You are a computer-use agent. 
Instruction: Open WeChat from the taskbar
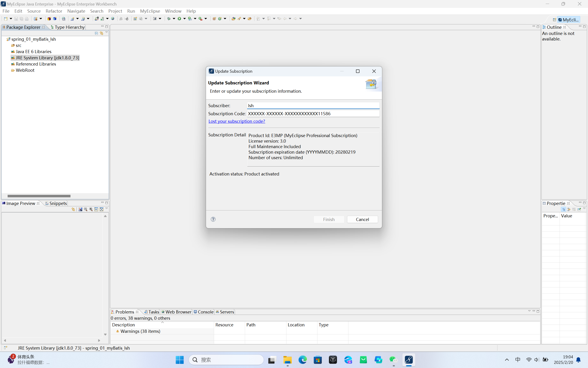pos(393,360)
